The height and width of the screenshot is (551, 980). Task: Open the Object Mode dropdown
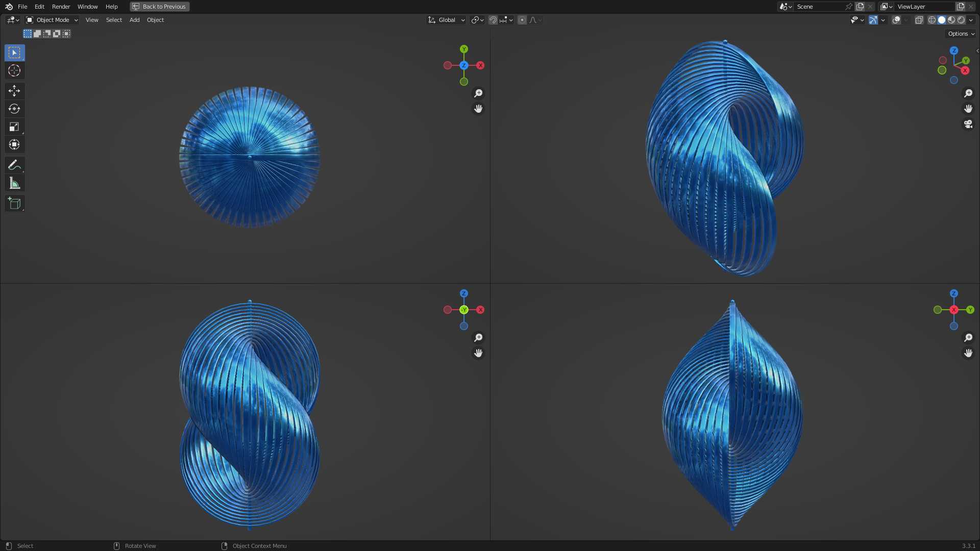click(52, 20)
